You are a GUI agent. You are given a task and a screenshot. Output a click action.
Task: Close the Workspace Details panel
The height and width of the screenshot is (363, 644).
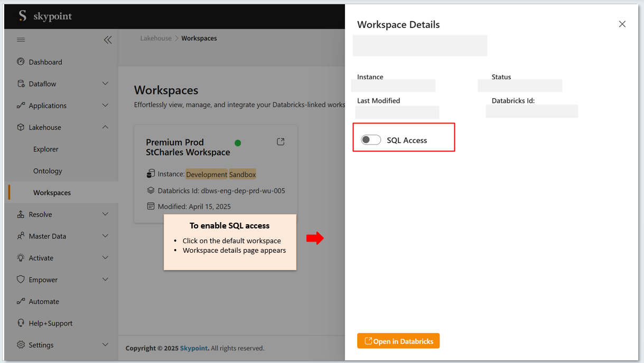click(x=622, y=24)
